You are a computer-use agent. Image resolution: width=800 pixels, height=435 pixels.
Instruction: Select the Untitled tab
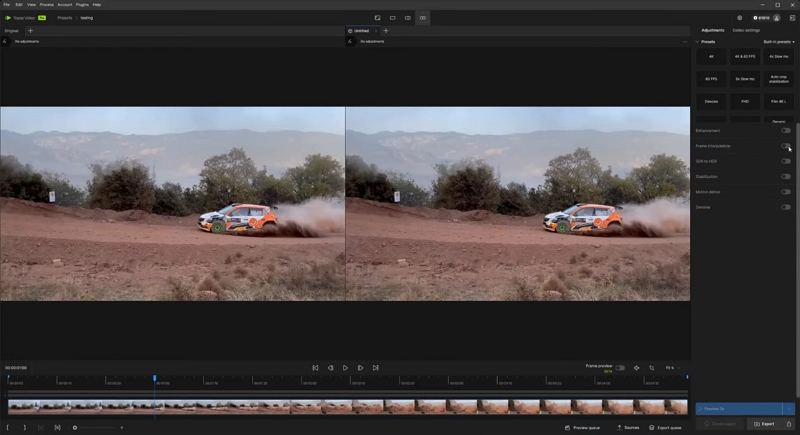[361, 31]
